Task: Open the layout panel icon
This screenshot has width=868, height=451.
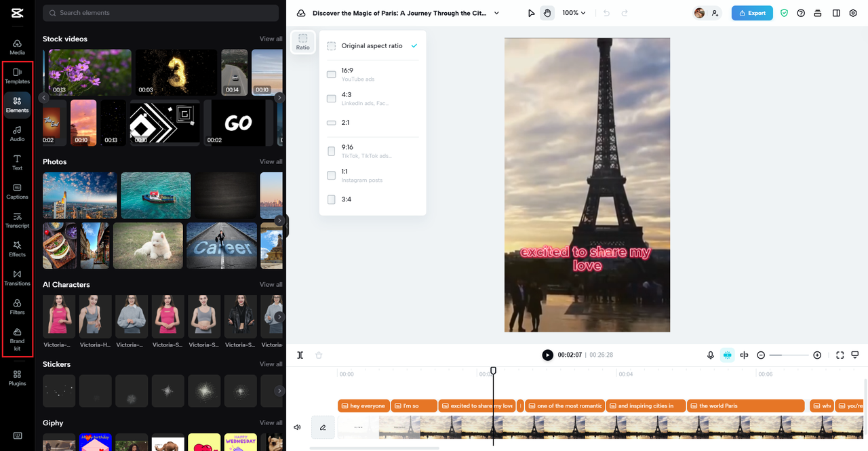Action: tap(836, 13)
